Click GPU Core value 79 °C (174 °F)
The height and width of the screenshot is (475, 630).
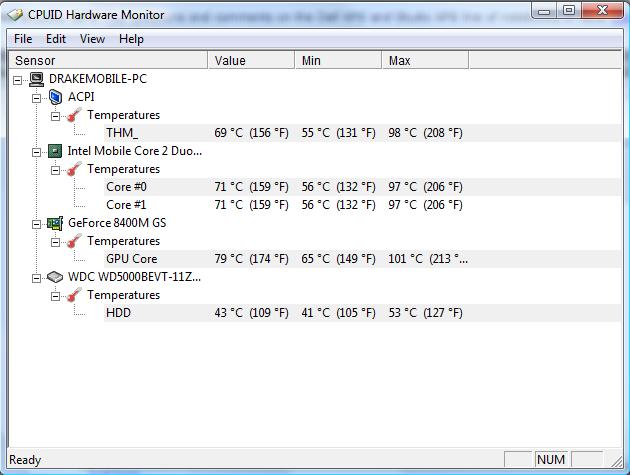point(252,259)
